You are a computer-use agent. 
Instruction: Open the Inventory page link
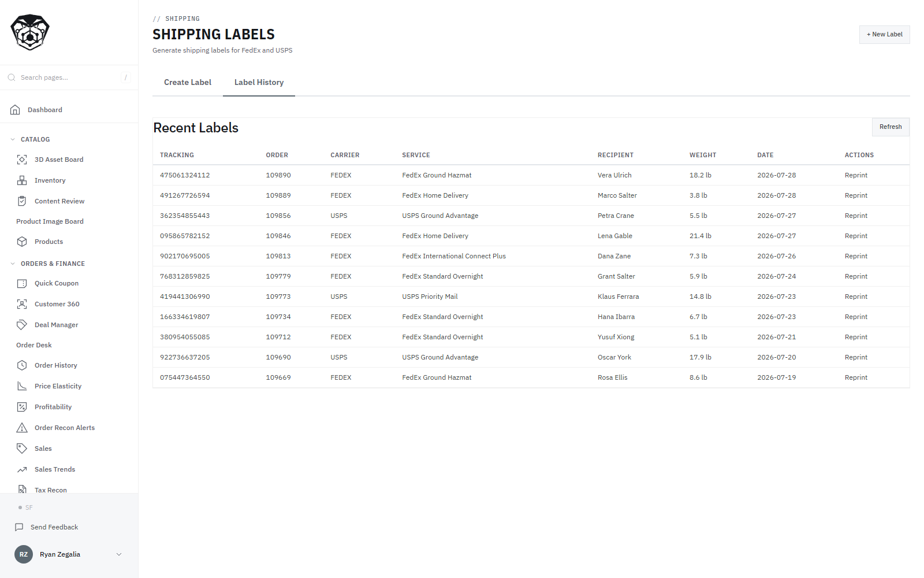pyautogui.click(x=50, y=180)
